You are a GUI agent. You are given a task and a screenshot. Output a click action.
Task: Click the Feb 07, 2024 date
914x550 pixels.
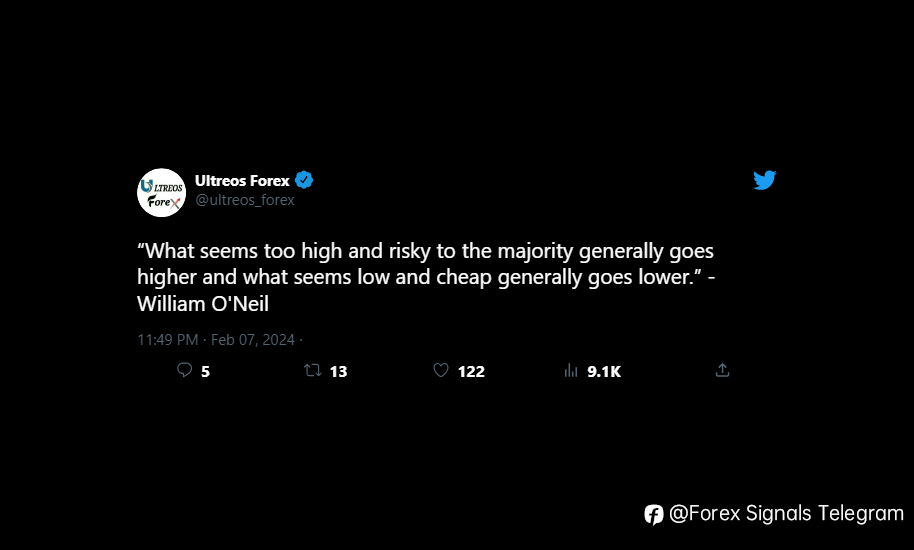pos(252,340)
